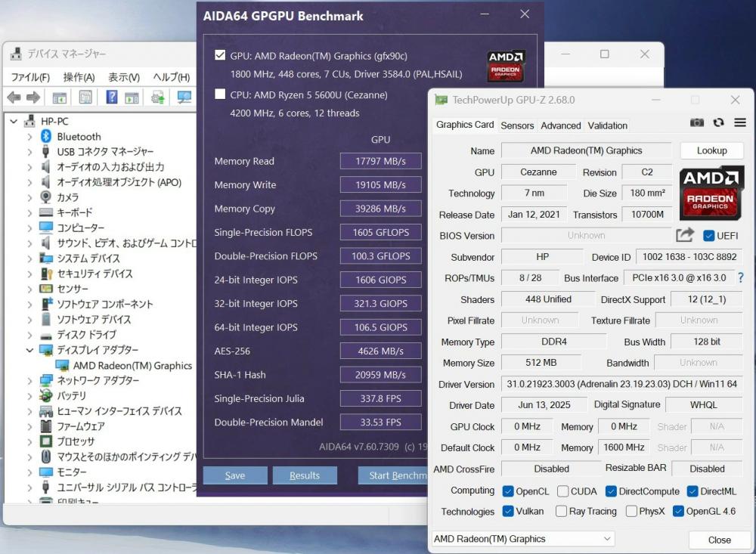Toggle the PhysX checkbox

tap(631, 511)
